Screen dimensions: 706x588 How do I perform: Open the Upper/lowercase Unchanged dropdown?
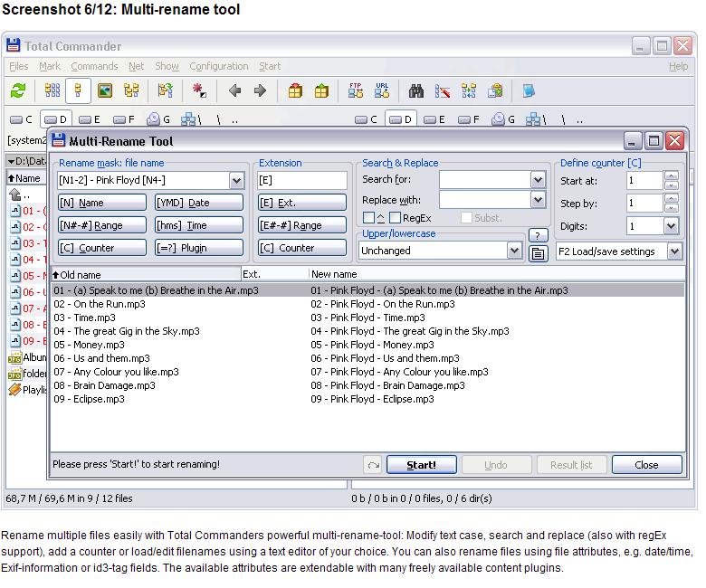click(x=514, y=251)
